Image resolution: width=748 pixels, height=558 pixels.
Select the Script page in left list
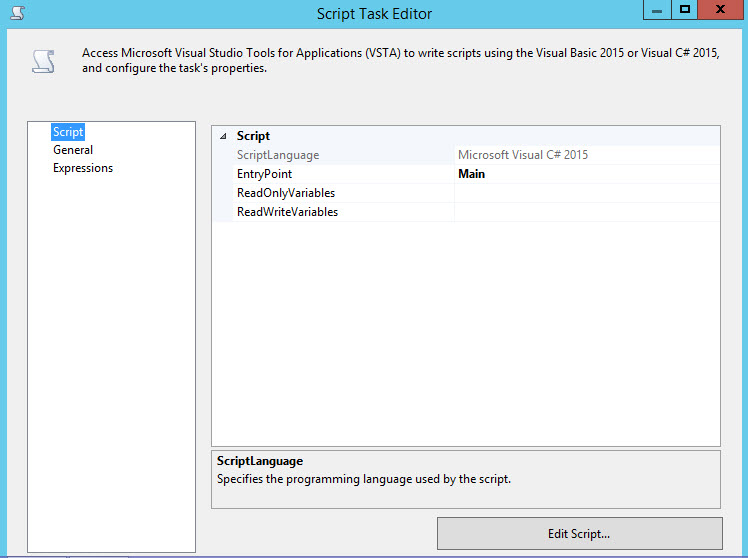[x=68, y=132]
